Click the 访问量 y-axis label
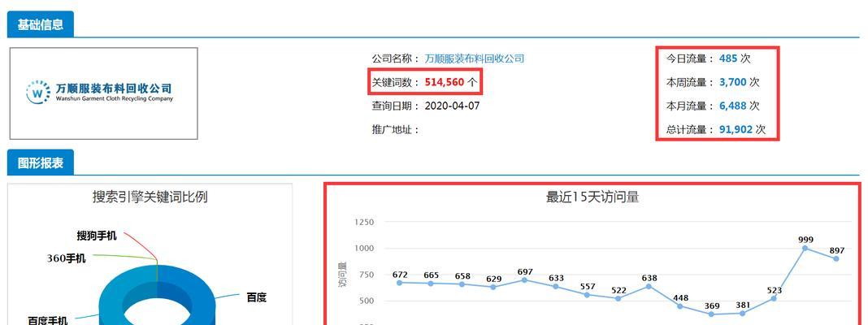The width and height of the screenshot is (868, 325). coord(342,275)
